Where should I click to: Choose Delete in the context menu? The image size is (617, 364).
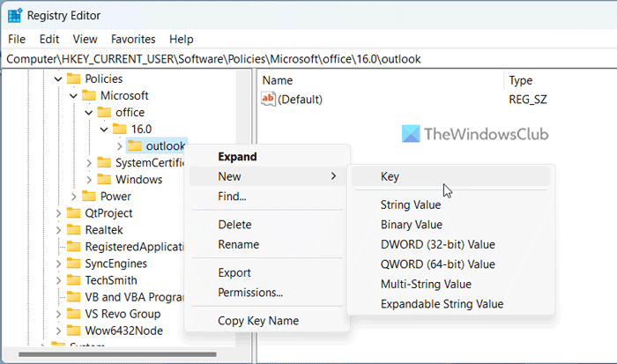pyautogui.click(x=267, y=224)
